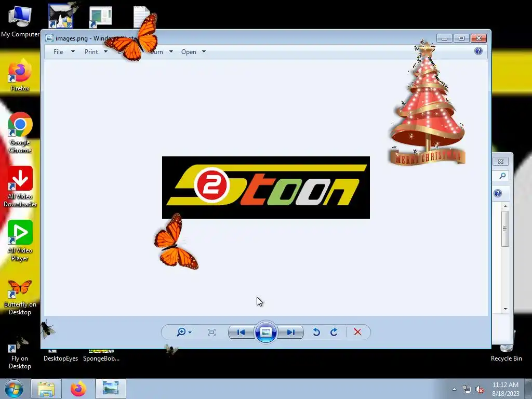Open Butterfly on Desktop shortcut
The image size is (532, 399).
click(20, 298)
